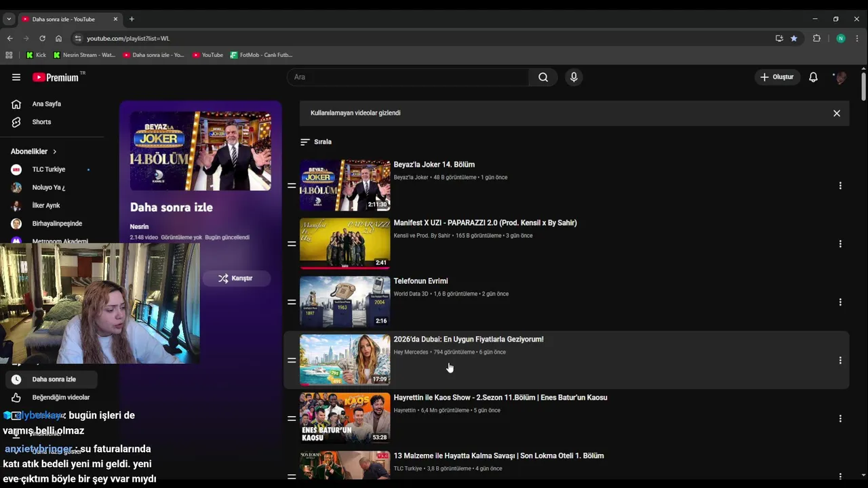Expand Abonelikler section chevron

pyautogui.click(x=54, y=152)
